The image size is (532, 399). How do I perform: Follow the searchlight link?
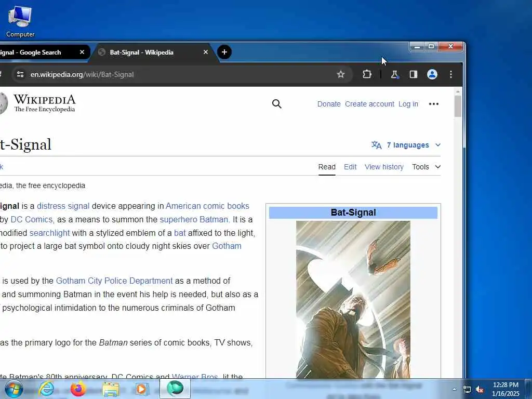(49, 233)
